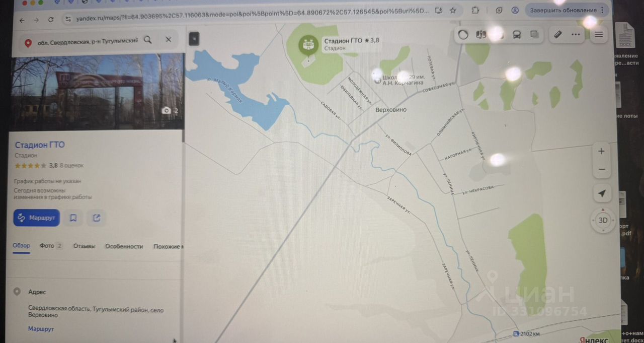Save the place with the bookmark icon

[x=73, y=218]
